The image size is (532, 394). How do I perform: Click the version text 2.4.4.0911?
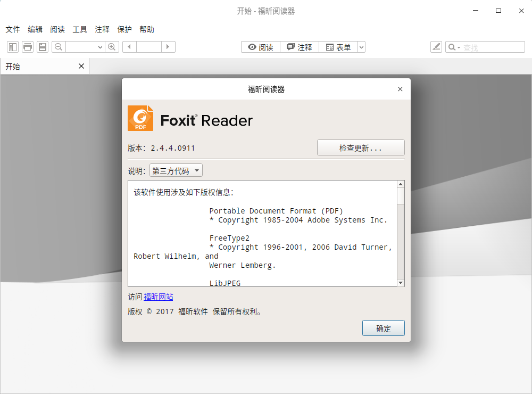point(173,148)
